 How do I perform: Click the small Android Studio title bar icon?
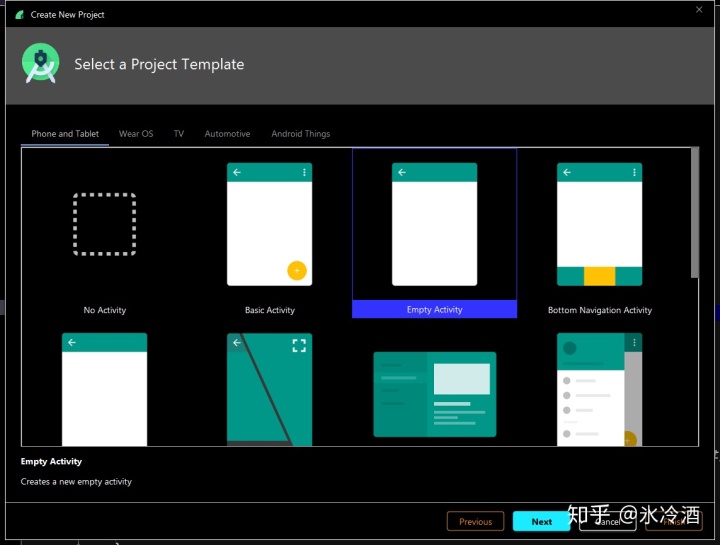tap(19, 15)
